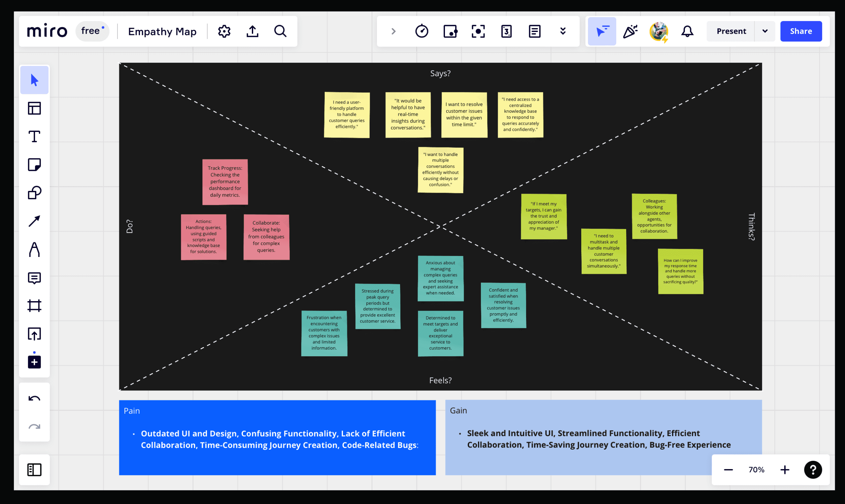The width and height of the screenshot is (845, 504).
Task: Select the frame tool
Action: (x=34, y=306)
